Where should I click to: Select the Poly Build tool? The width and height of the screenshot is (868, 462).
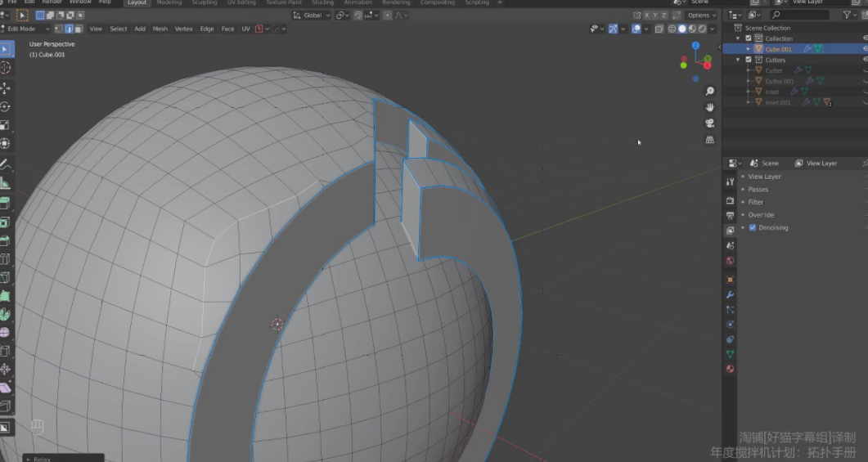6,295
